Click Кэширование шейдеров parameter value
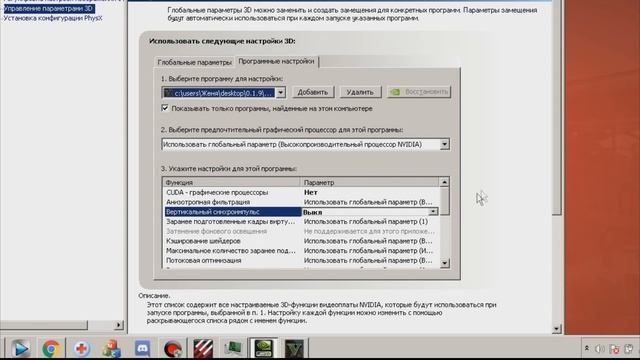Viewport: 640px width, 360px height. tap(368, 241)
